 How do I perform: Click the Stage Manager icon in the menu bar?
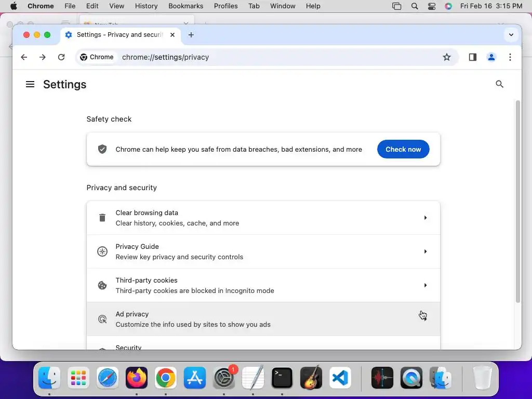pyautogui.click(x=396, y=6)
